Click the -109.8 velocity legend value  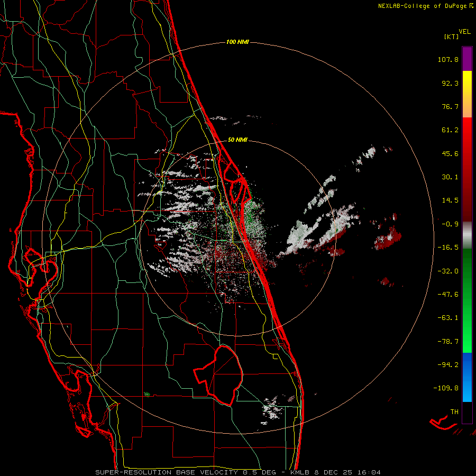(446, 388)
